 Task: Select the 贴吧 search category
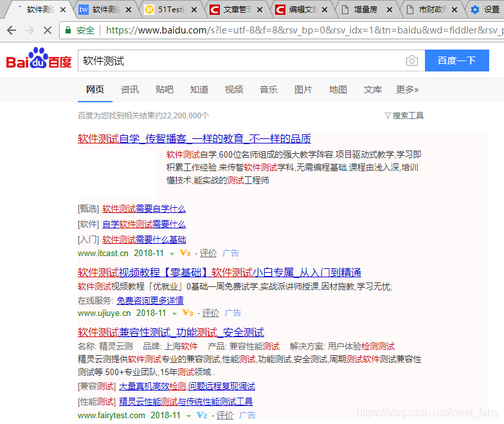[165, 89]
